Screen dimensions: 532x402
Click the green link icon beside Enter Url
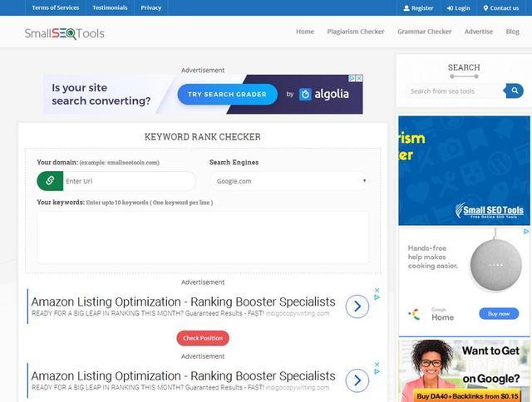coord(50,181)
